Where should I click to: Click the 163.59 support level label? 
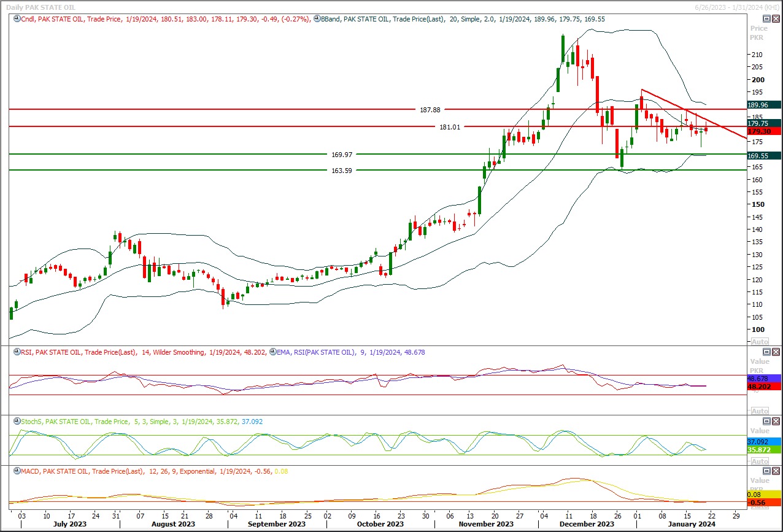coord(341,171)
